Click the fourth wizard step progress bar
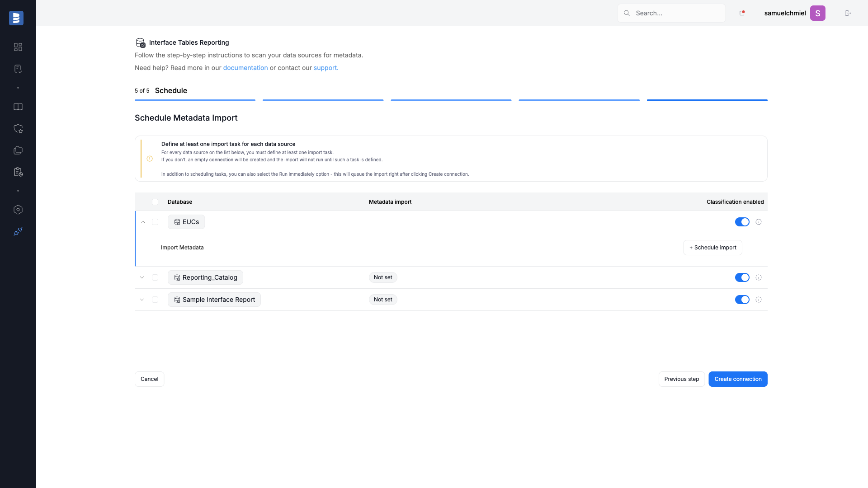 [x=579, y=100]
